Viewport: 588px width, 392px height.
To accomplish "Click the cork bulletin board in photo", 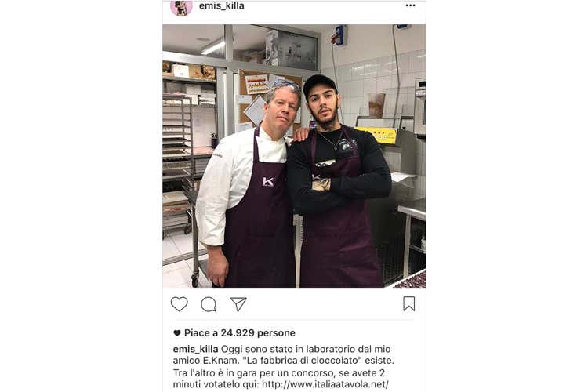I will [268, 98].
